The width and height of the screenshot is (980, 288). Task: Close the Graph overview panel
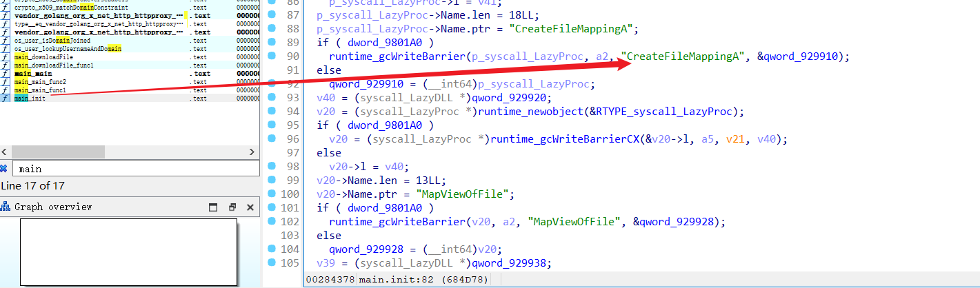(250, 207)
